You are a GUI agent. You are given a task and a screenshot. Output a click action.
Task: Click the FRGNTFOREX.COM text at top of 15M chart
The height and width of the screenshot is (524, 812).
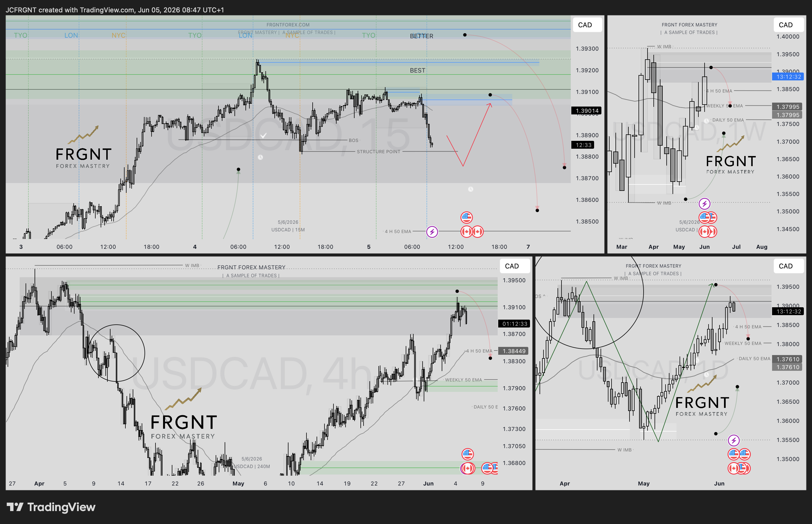(288, 25)
